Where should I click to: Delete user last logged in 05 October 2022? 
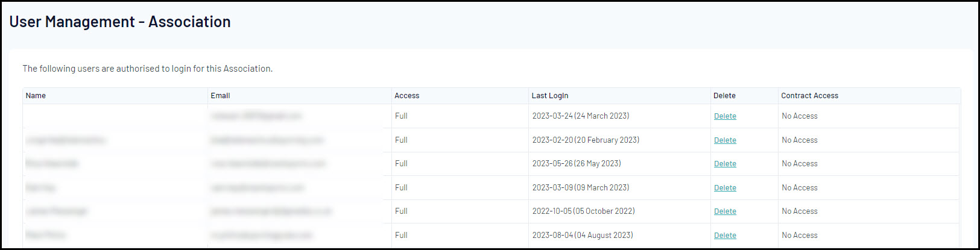[x=725, y=211]
